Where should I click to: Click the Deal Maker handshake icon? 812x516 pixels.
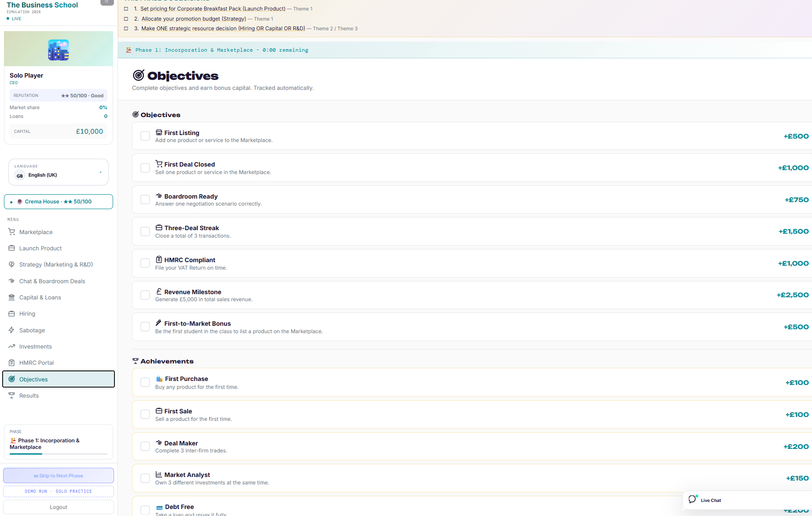tap(159, 443)
